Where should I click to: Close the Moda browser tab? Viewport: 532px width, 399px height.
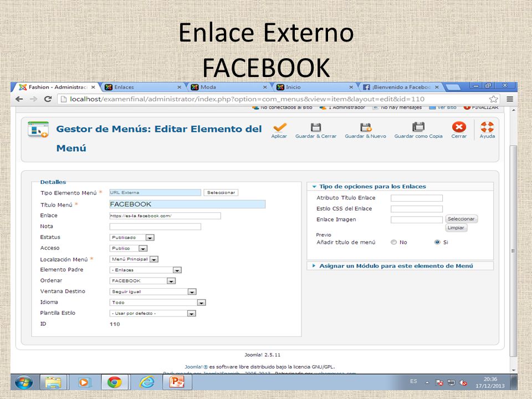[265, 87]
